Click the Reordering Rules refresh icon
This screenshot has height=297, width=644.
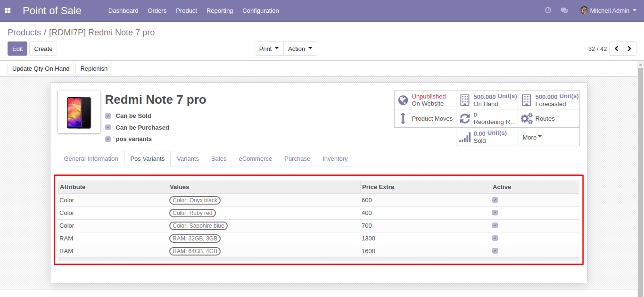465,118
